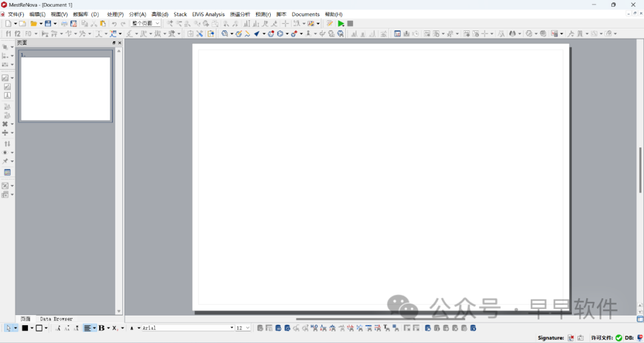Click the green Run script button

click(341, 24)
